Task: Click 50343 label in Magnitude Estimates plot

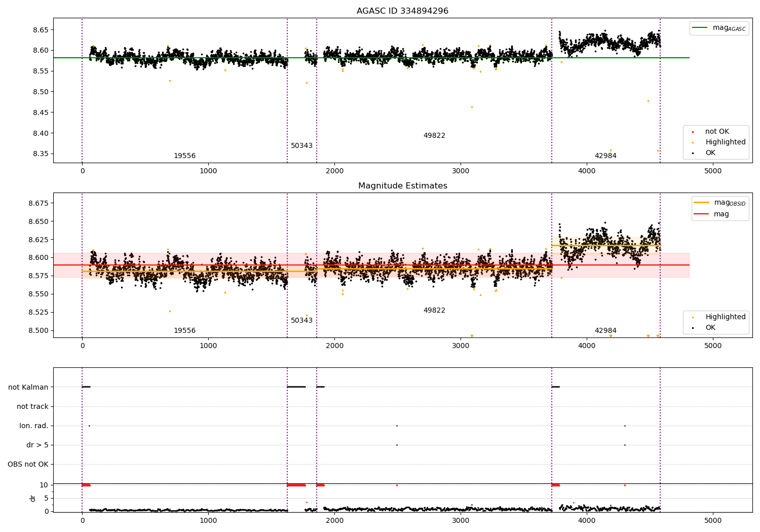Action: coord(301,321)
